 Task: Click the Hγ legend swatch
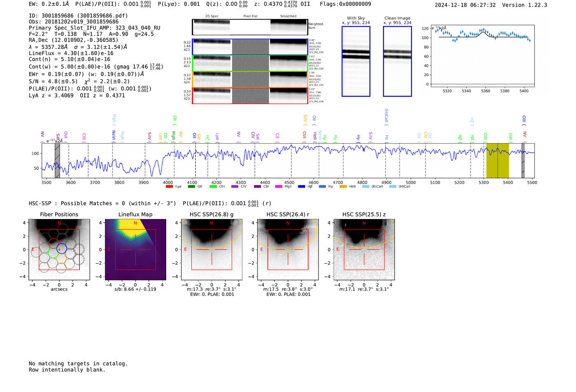coord(322,187)
